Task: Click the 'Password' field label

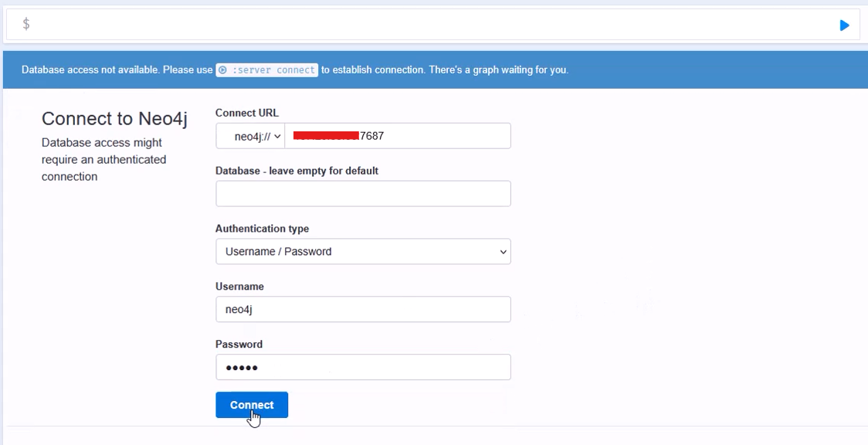Action: click(239, 345)
